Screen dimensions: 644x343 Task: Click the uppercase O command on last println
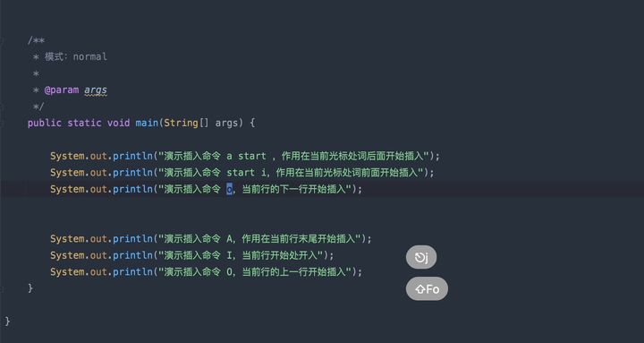coord(229,272)
